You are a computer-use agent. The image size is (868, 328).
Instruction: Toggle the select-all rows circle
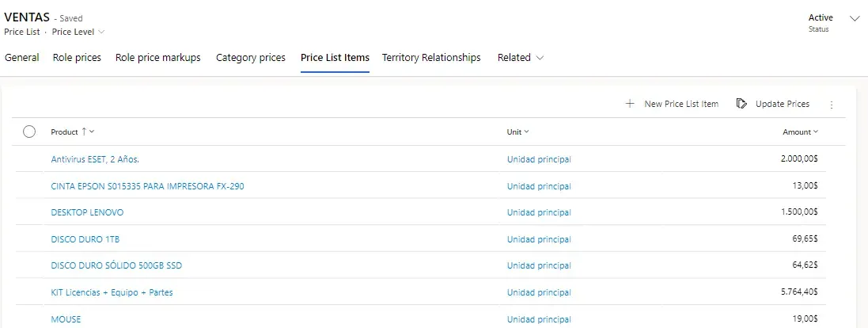[x=29, y=132]
